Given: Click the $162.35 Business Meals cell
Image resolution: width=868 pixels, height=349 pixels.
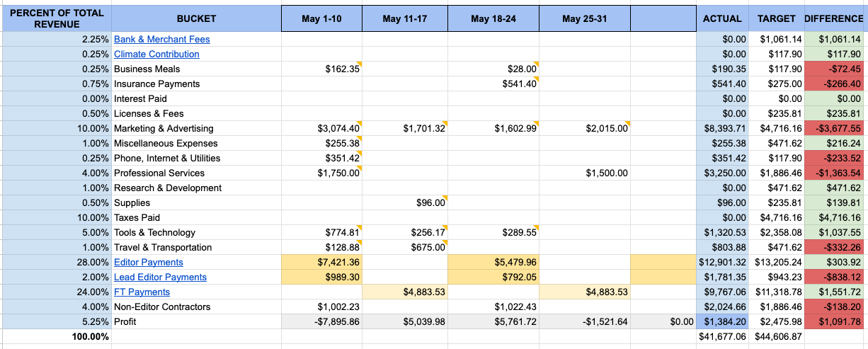Looking at the screenshot, I should click(x=342, y=69).
